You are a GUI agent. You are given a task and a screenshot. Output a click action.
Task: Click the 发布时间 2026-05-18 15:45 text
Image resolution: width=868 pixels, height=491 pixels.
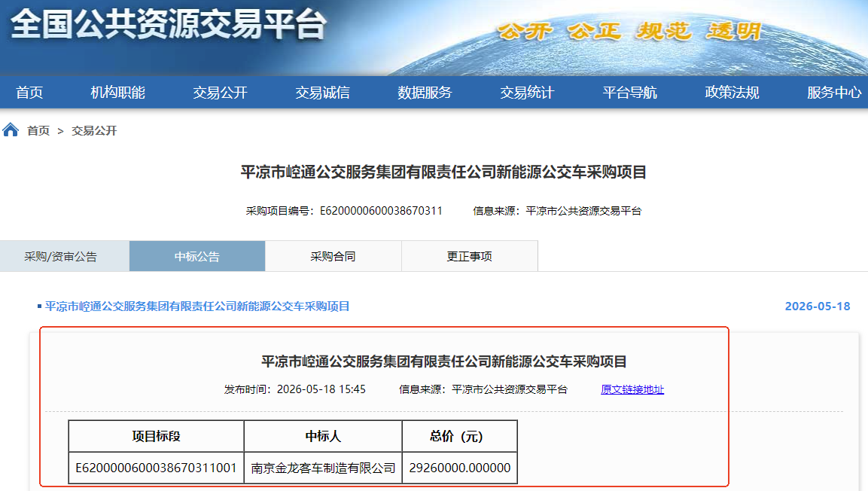coord(294,389)
